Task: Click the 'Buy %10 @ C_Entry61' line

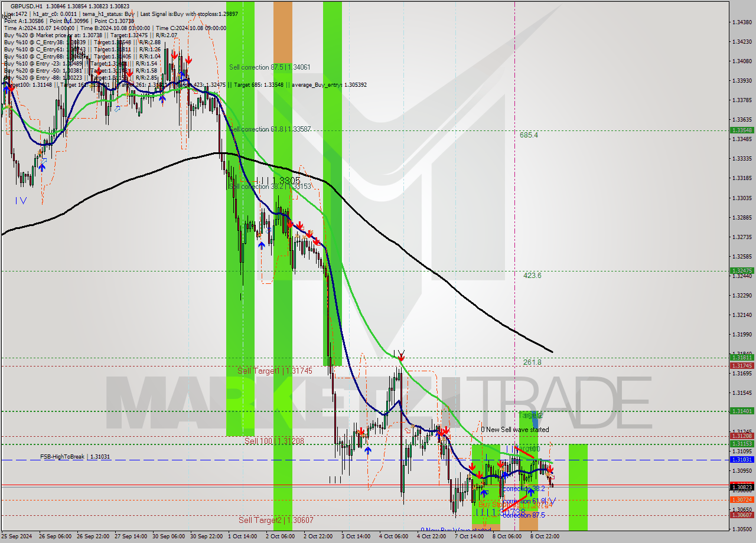Action: 82,49
